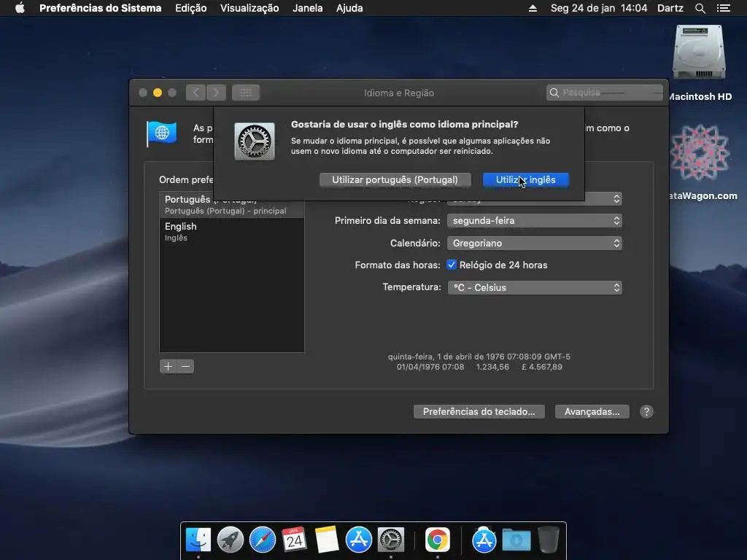The width and height of the screenshot is (747, 560).
Task: Open System Preferences from the Dock
Action: pyautogui.click(x=391, y=540)
